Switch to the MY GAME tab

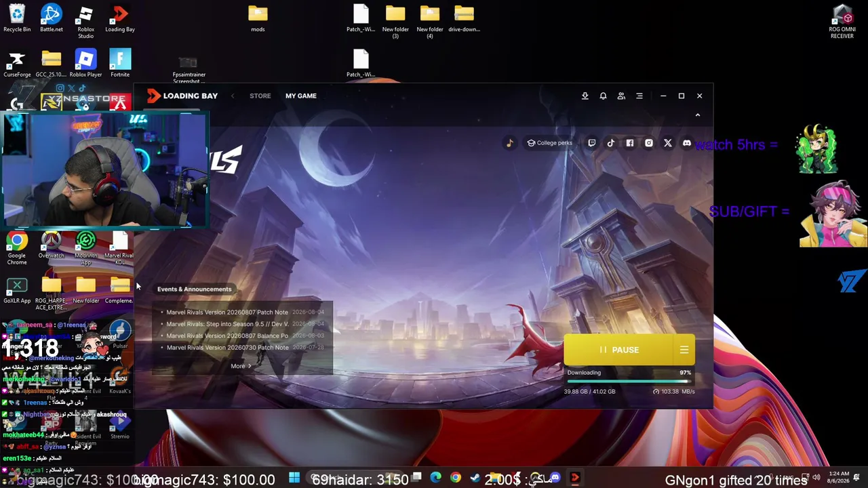click(x=301, y=96)
